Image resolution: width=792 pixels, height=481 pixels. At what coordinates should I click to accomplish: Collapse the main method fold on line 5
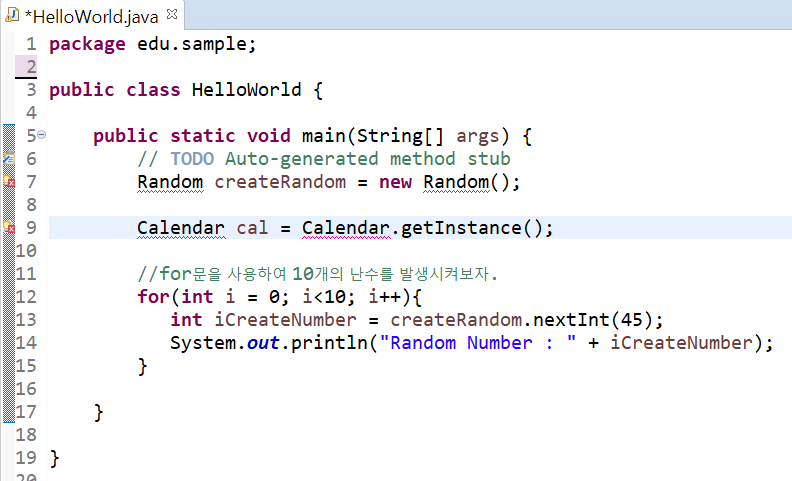(x=42, y=135)
